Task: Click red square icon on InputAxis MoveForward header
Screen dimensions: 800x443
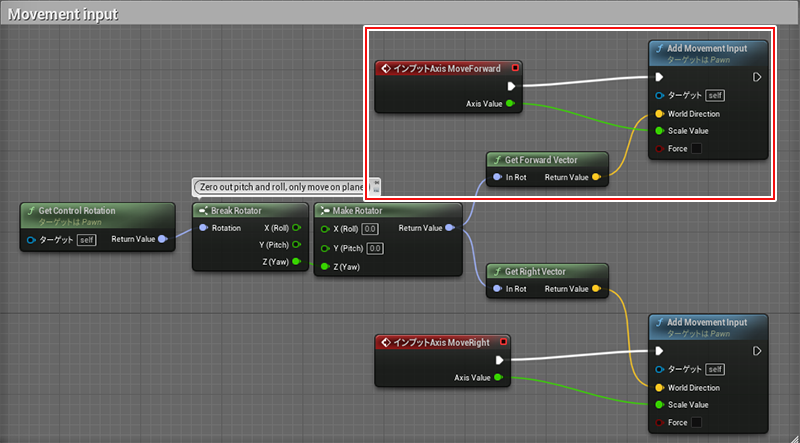Action: pyautogui.click(x=515, y=69)
